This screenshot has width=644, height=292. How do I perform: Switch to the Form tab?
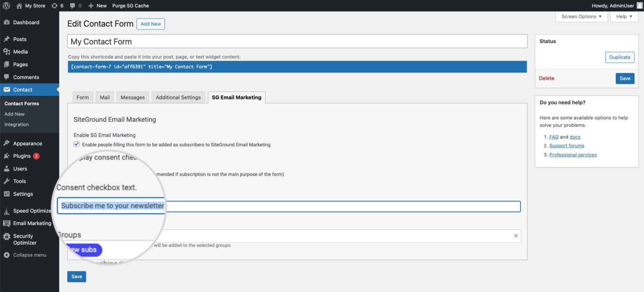pyautogui.click(x=83, y=97)
